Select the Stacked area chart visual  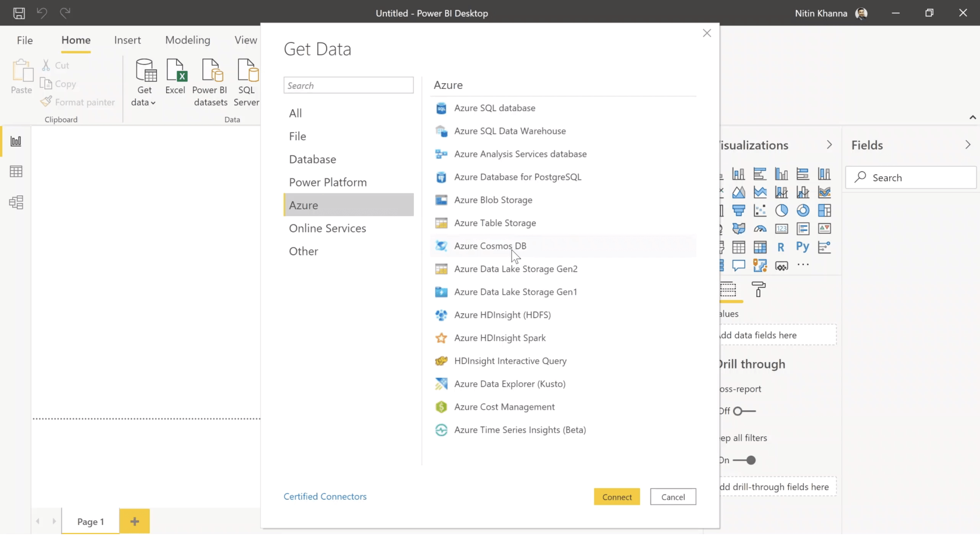tap(760, 192)
